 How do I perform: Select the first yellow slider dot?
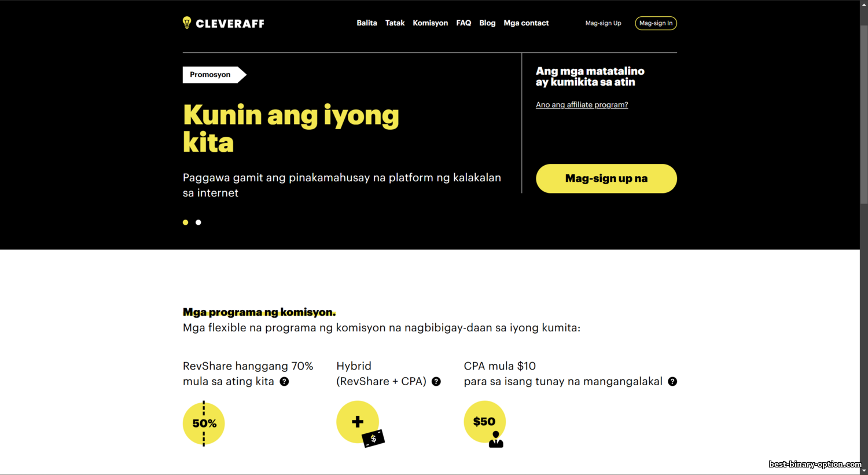(x=186, y=222)
